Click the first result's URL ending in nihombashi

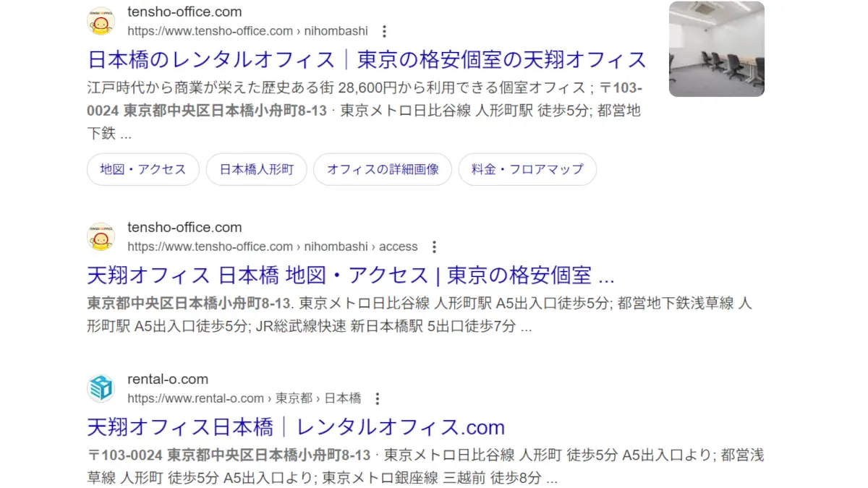click(x=247, y=32)
